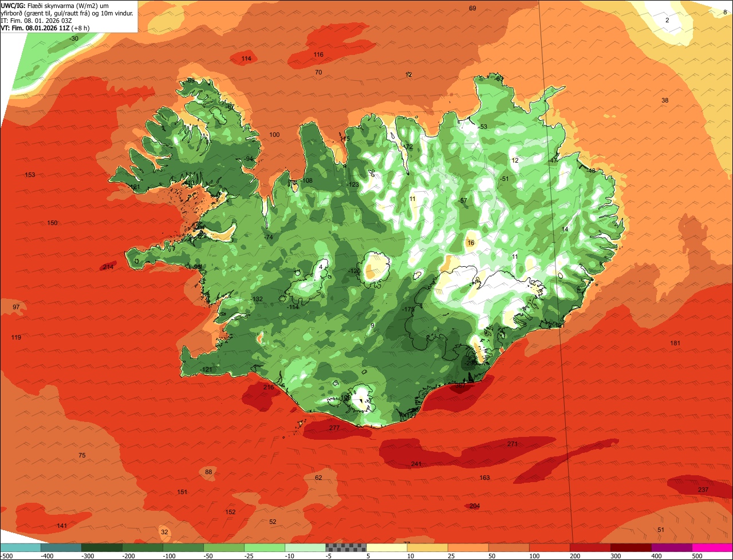Click the map value 70 in the north
Viewport: 733px width, 560px height.
click(x=319, y=73)
